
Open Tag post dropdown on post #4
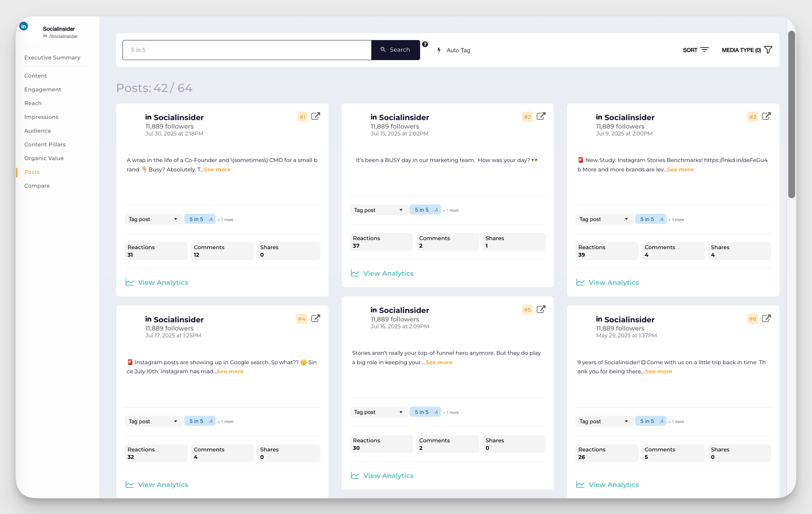(x=153, y=421)
